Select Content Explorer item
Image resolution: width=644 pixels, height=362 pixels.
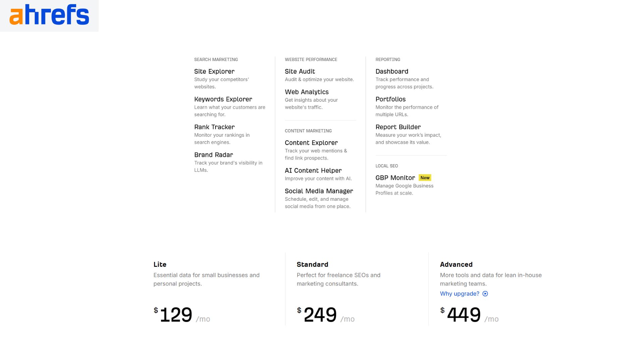pyautogui.click(x=311, y=143)
